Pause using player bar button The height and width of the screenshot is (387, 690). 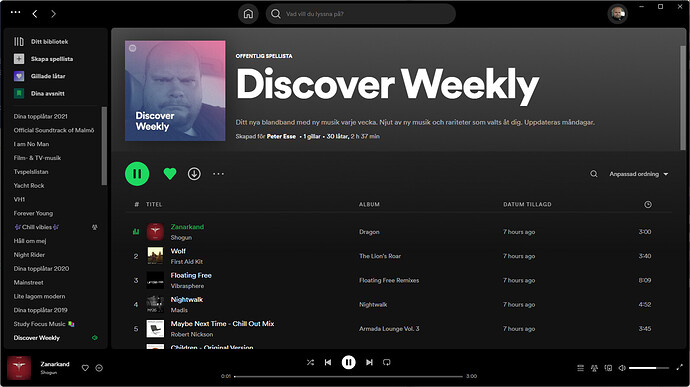pyautogui.click(x=349, y=362)
